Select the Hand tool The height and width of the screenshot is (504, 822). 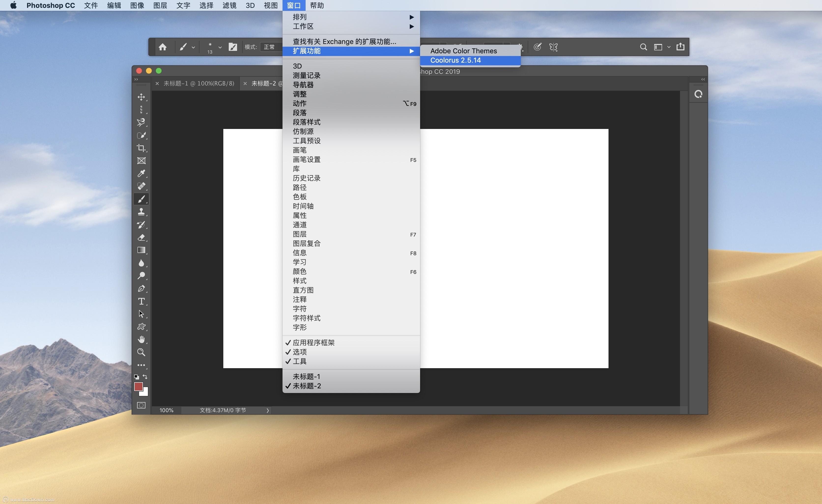coord(141,339)
